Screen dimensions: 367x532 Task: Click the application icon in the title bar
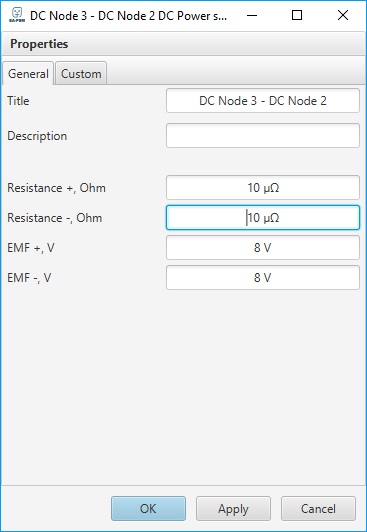(x=17, y=15)
